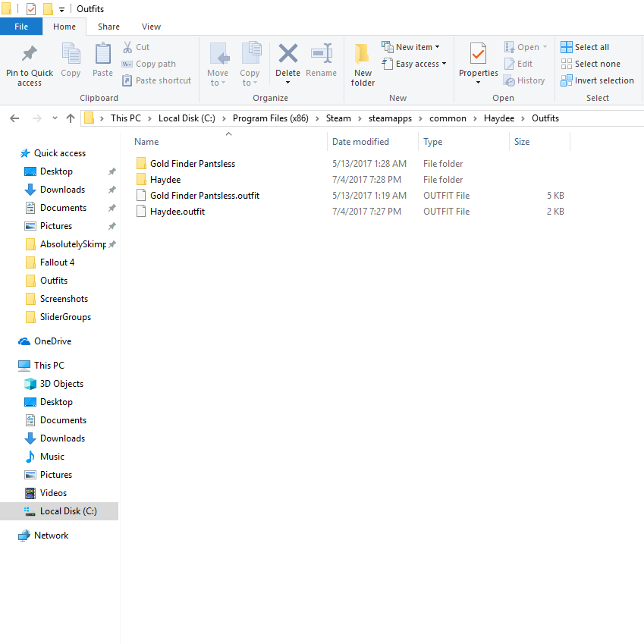
Task: Select Network in the navigation pane
Action: coord(51,536)
